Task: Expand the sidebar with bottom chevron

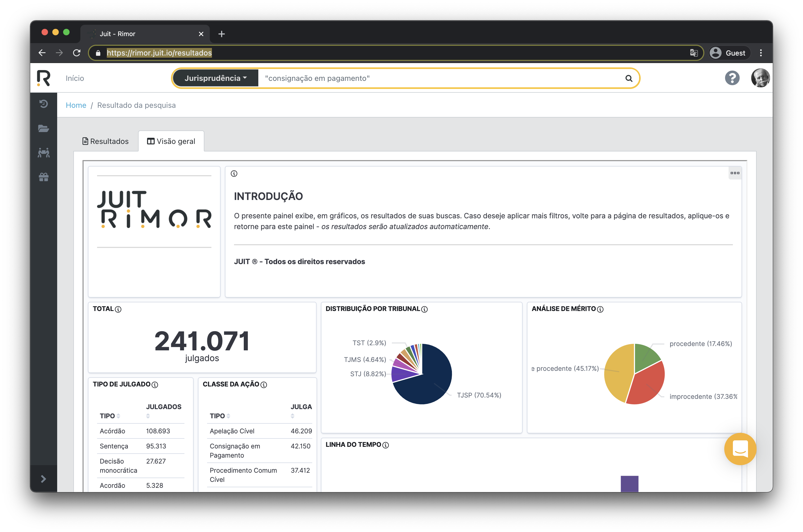Action: tap(43, 479)
